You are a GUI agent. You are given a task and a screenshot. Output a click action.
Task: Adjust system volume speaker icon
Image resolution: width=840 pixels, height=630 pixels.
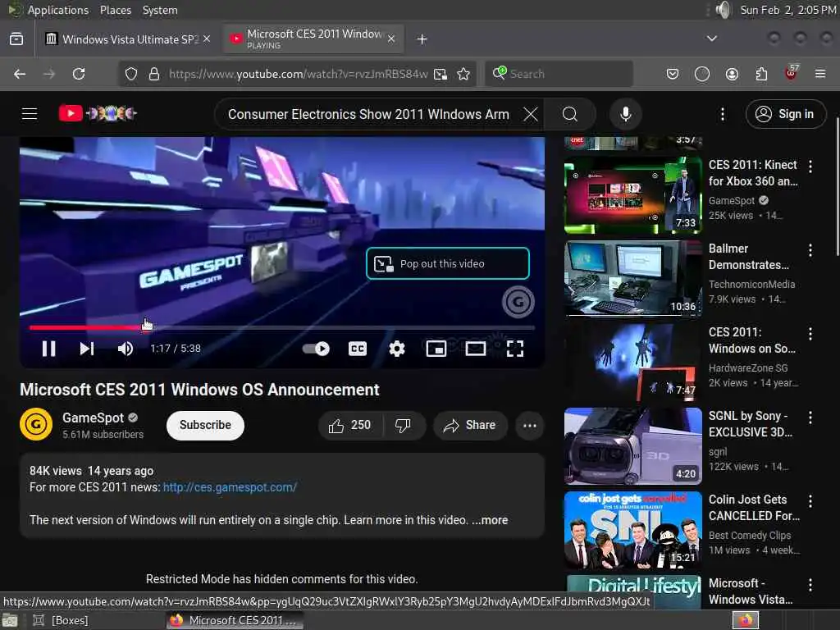(x=724, y=10)
